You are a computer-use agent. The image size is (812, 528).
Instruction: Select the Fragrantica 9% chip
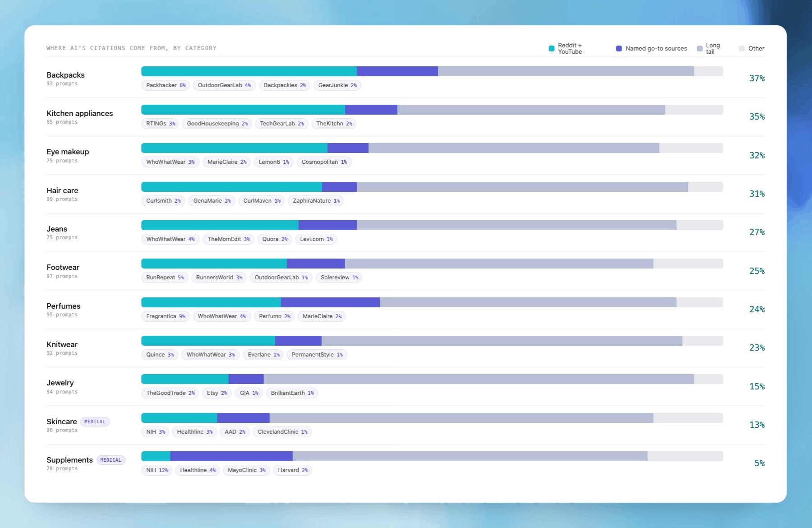tap(166, 316)
